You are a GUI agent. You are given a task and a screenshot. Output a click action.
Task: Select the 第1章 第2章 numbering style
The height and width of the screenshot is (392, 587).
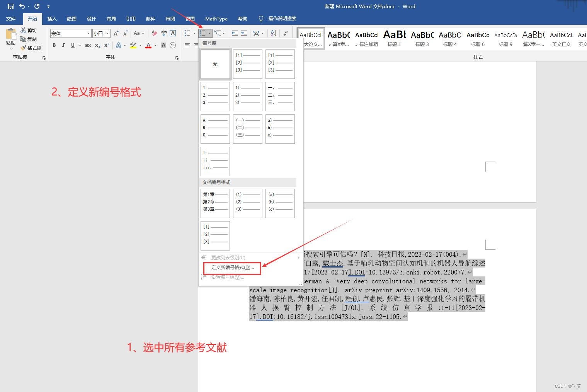pyautogui.click(x=215, y=202)
